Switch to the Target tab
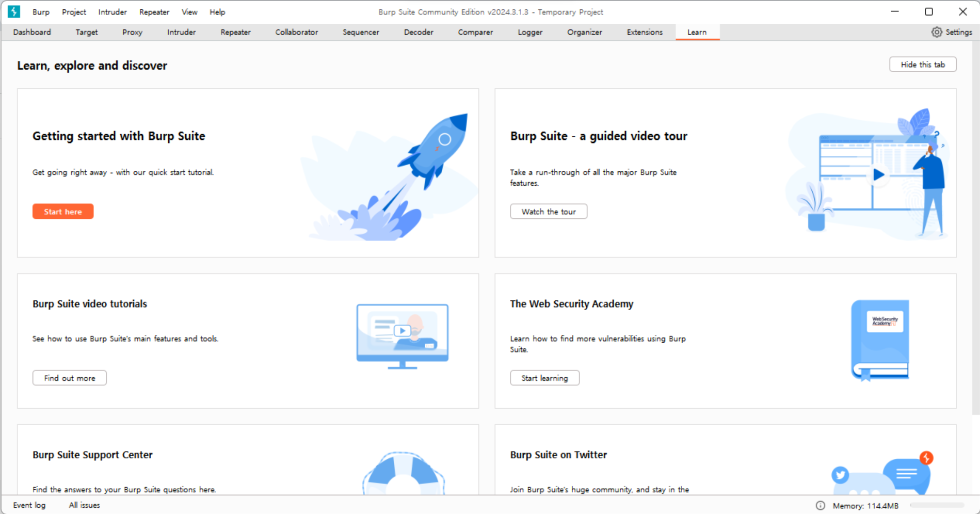This screenshot has height=514, width=980. pyautogui.click(x=87, y=32)
